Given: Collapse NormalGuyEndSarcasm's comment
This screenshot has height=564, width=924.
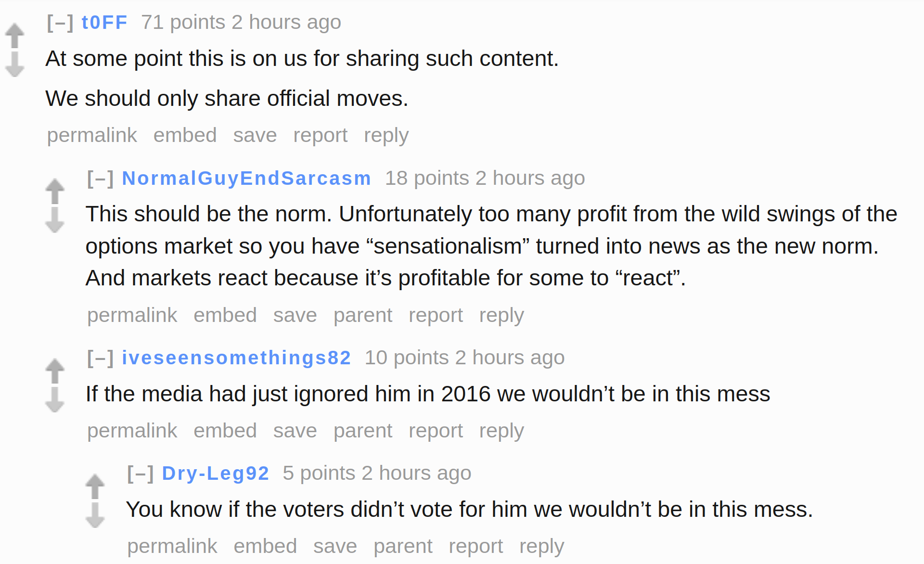Looking at the screenshot, I should pos(101,178).
